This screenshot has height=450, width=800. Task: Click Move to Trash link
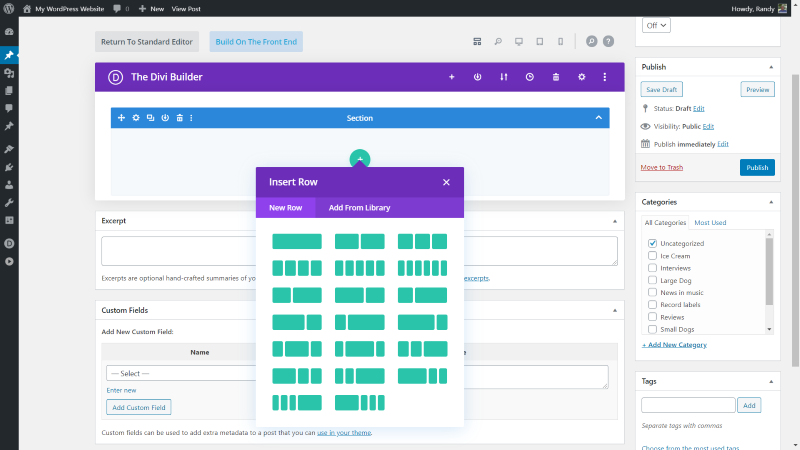click(662, 167)
